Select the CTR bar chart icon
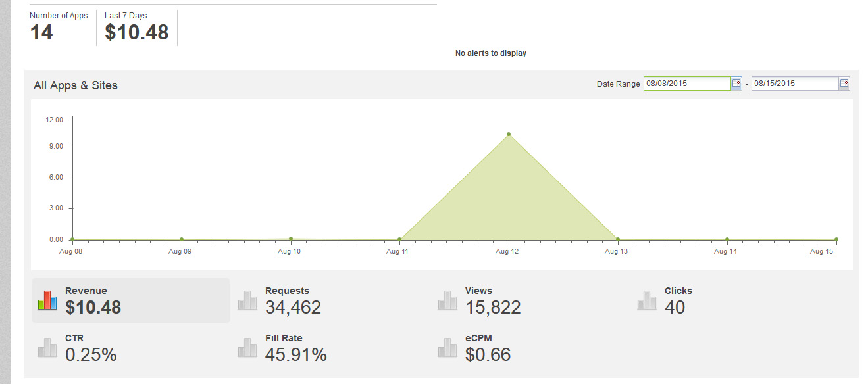 click(x=47, y=348)
